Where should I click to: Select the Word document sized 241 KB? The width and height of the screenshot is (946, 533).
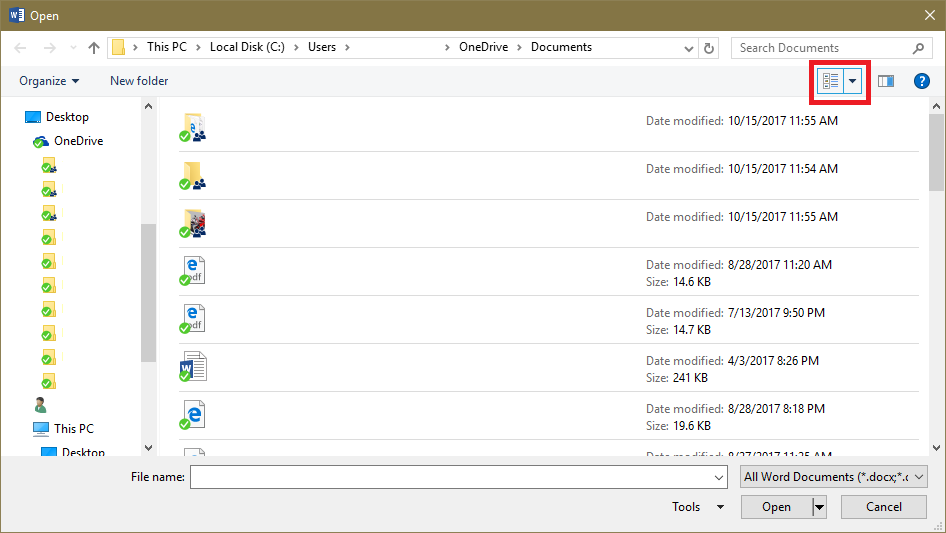click(x=548, y=368)
